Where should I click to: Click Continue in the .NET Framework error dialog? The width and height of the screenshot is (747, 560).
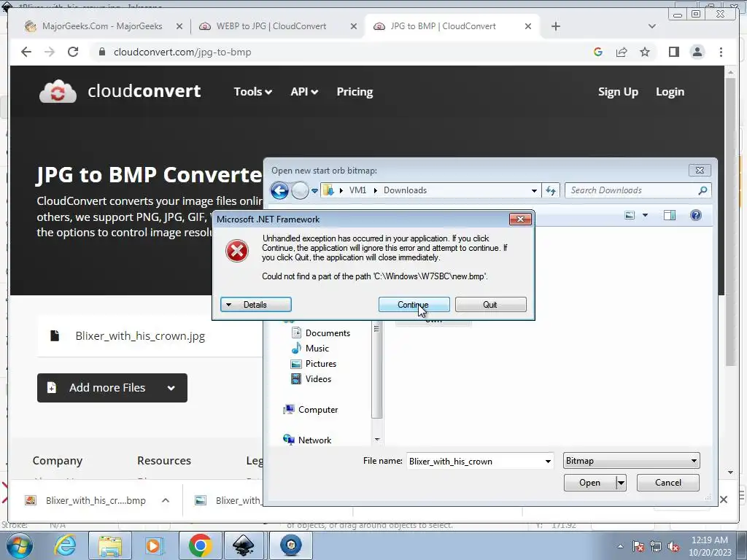[x=414, y=305]
